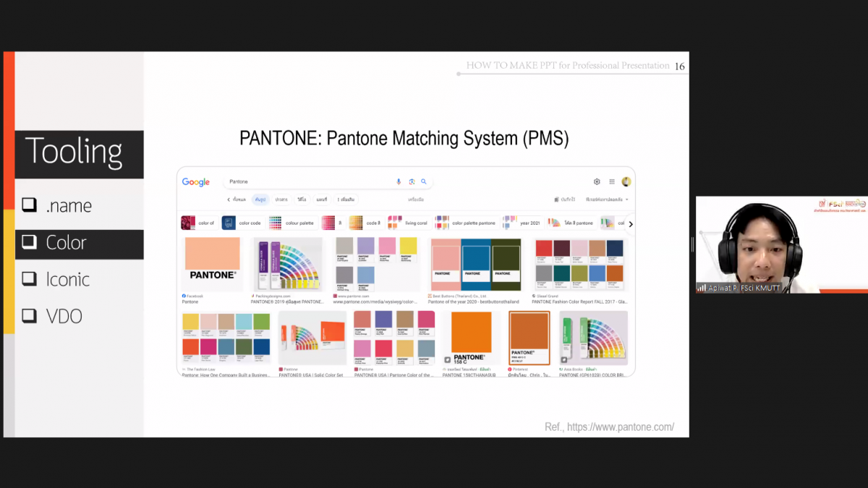Click the 'Tooling' sidebar heading

(x=74, y=152)
